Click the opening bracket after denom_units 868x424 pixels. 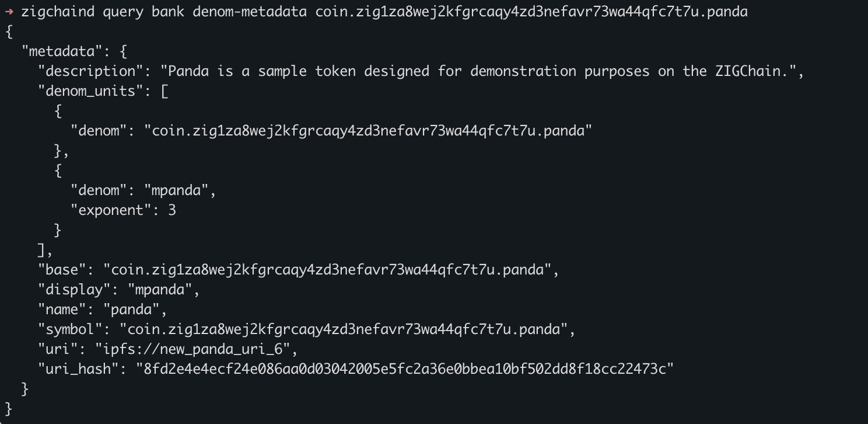(x=164, y=91)
